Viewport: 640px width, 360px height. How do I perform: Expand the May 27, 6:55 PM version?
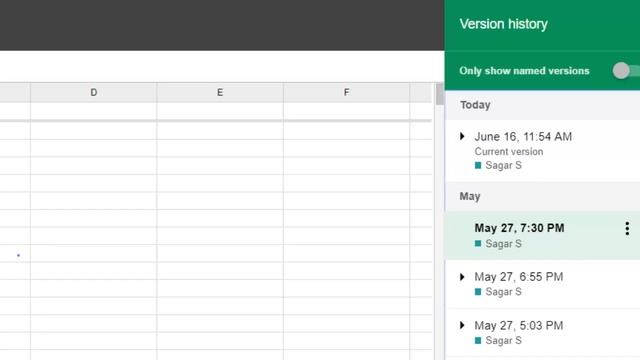[462, 277]
